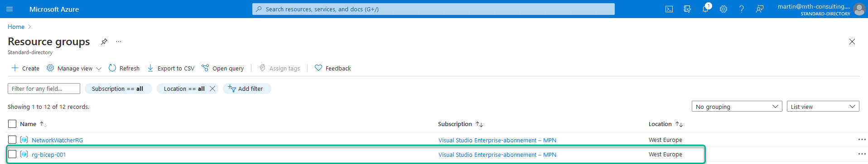
Task: Create a new resource group
Action: 25,68
